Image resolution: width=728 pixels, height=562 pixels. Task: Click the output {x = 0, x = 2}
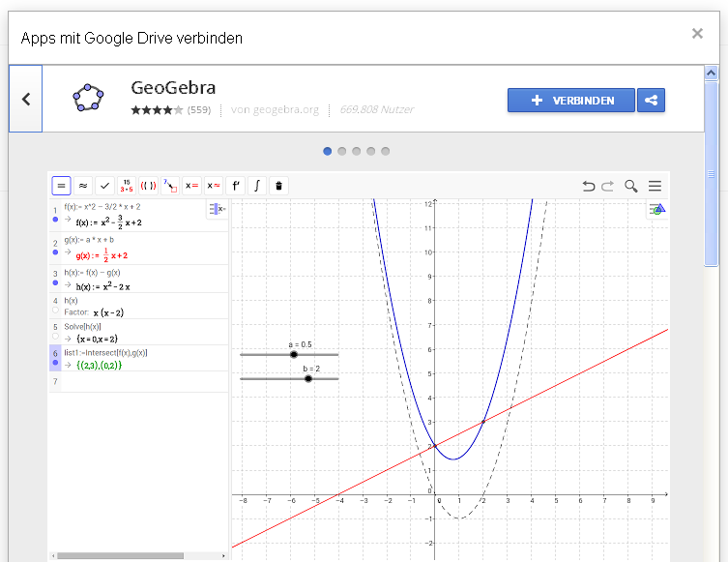tap(97, 339)
